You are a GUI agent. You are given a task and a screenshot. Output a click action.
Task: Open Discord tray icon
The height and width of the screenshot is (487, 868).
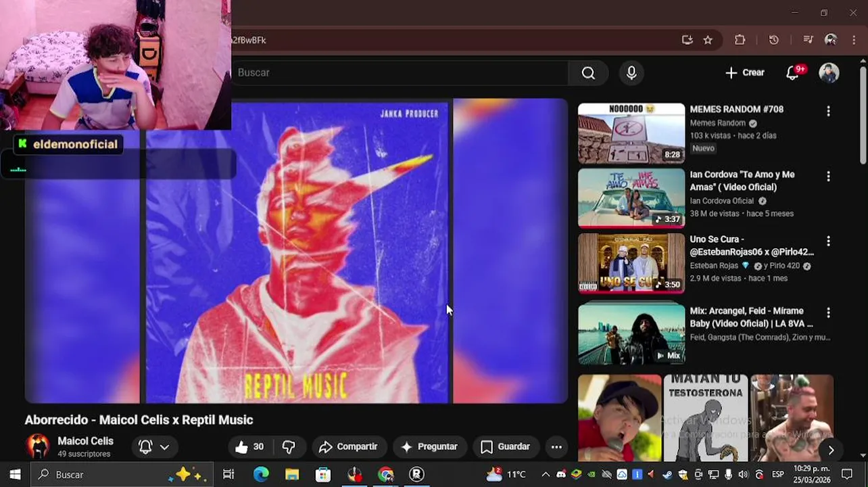(561, 475)
